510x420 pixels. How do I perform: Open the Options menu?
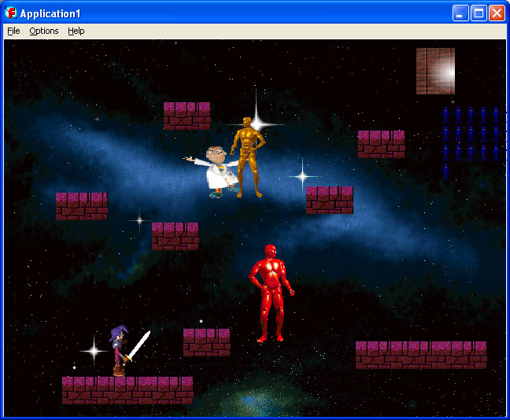click(x=44, y=31)
